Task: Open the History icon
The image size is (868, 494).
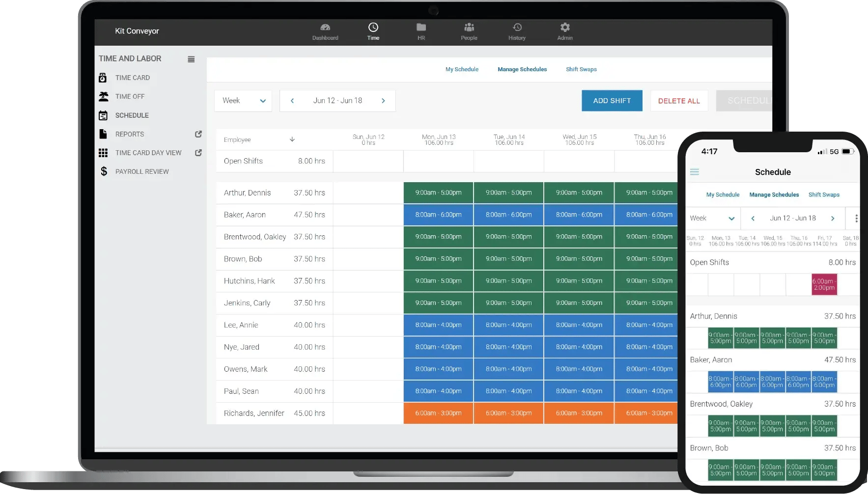Action: [x=517, y=27]
